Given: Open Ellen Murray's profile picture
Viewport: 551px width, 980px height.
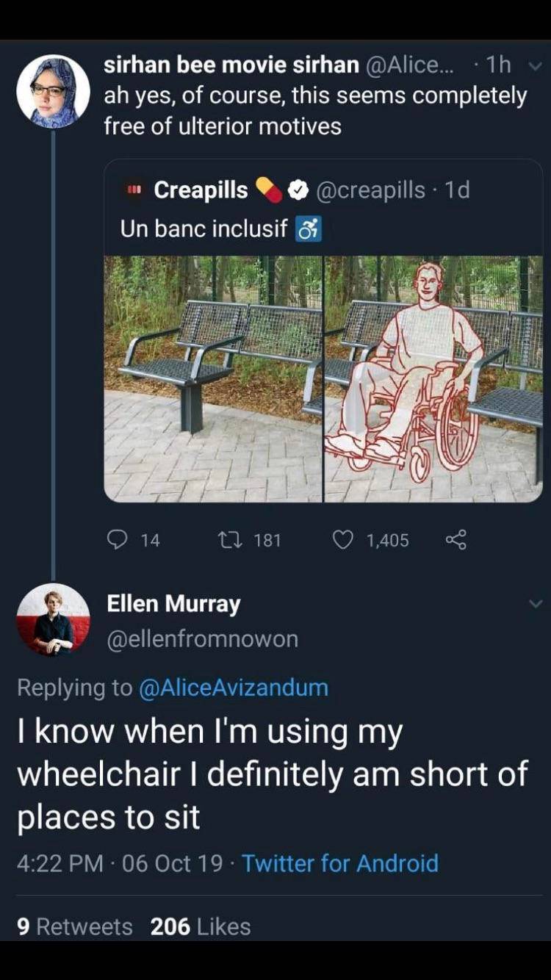Looking at the screenshot, I should point(53,619).
